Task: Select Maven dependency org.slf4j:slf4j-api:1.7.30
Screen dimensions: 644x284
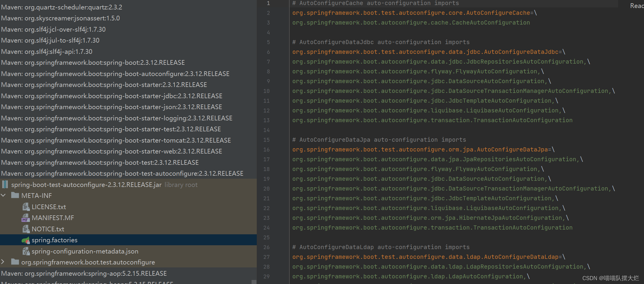Action: click(46, 51)
